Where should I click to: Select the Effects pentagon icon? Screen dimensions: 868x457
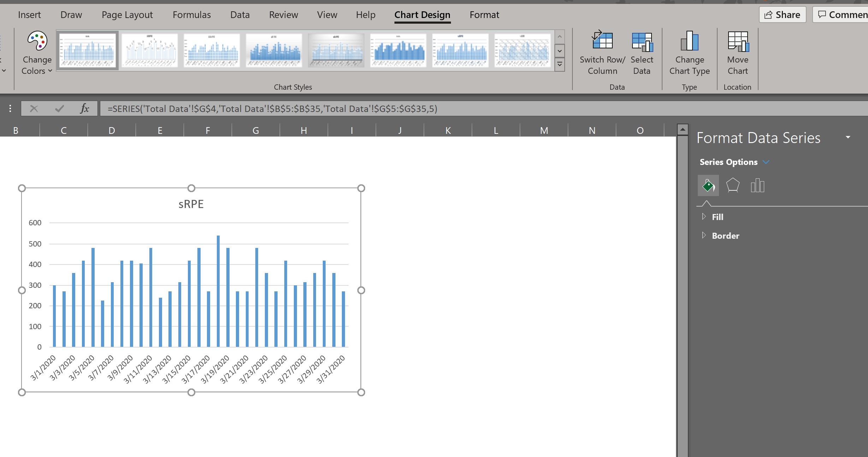733,185
